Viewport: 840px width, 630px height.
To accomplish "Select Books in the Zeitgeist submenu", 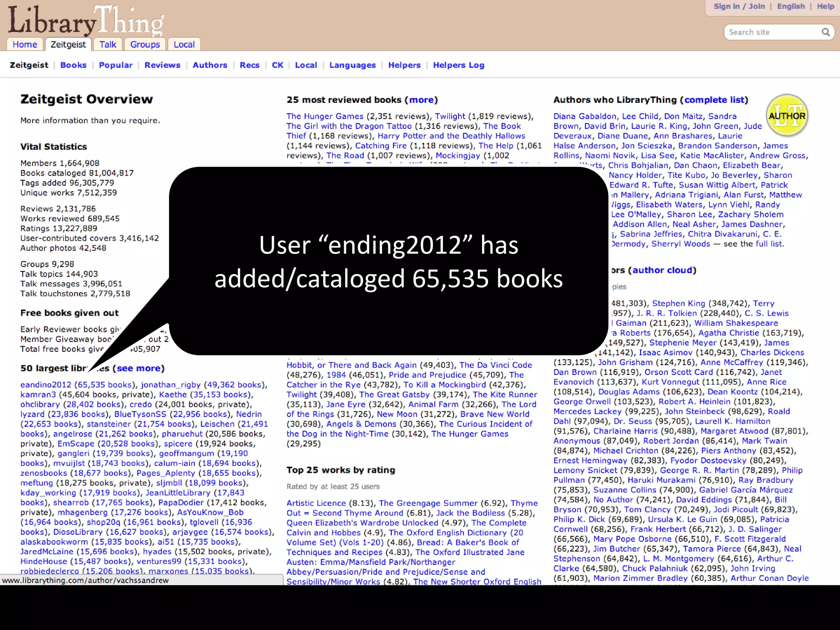I will 73,65.
